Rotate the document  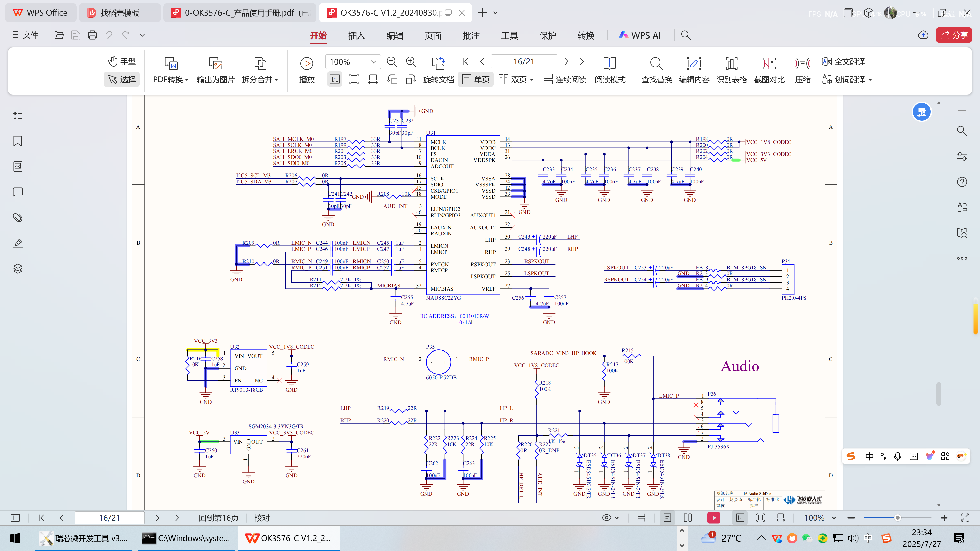coord(438,70)
